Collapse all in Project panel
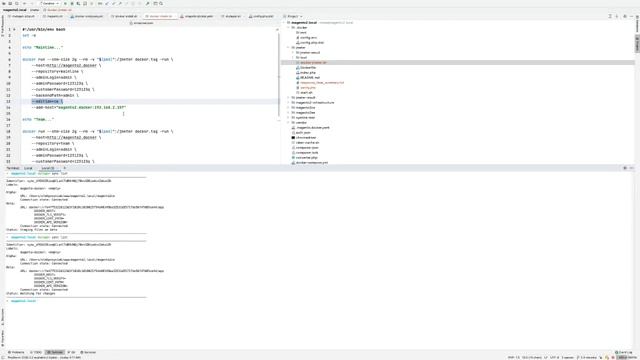Viewport: 640px width, 360px height. pos(617,16)
